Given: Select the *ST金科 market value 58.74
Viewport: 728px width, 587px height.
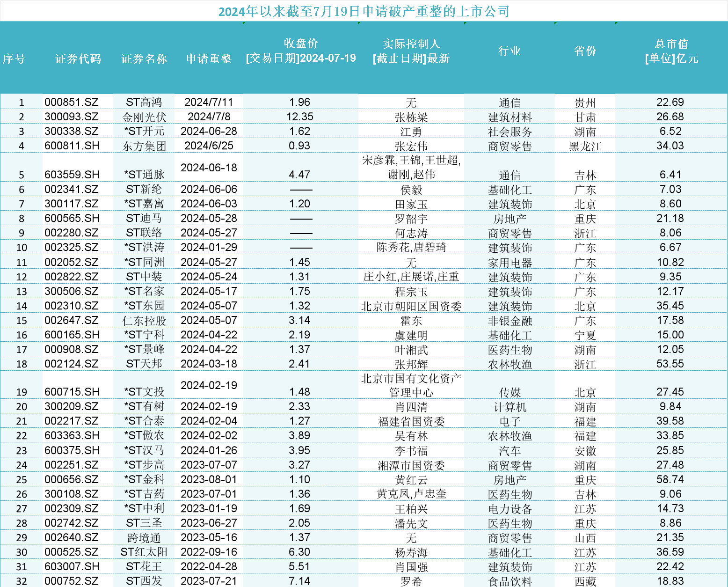Looking at the screenshot, I should point(670,479).
